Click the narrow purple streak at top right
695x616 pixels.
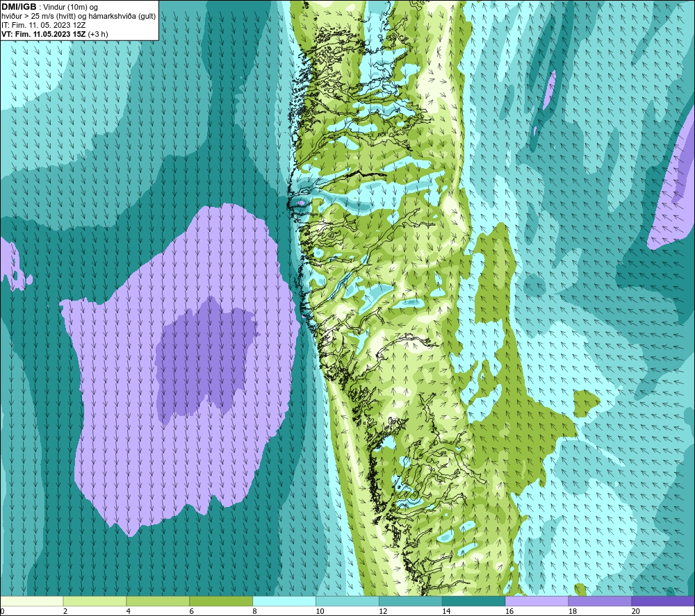click(550, 90)
